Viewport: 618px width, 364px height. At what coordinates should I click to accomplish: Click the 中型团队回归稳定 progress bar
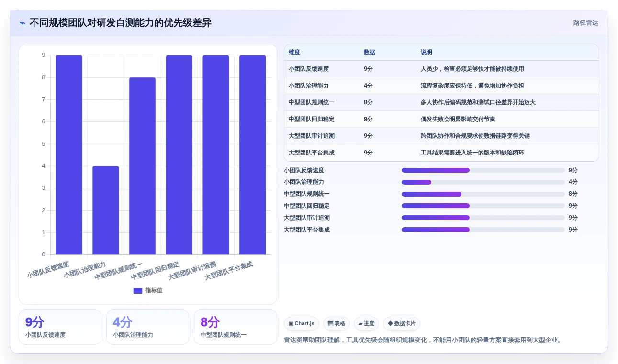[483, 206]
